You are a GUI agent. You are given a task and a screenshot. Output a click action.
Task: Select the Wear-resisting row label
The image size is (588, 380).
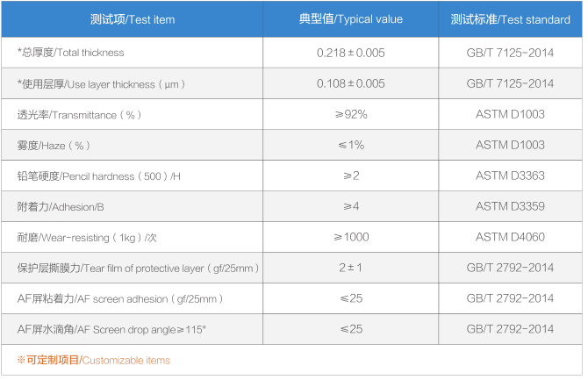point(87,237)
